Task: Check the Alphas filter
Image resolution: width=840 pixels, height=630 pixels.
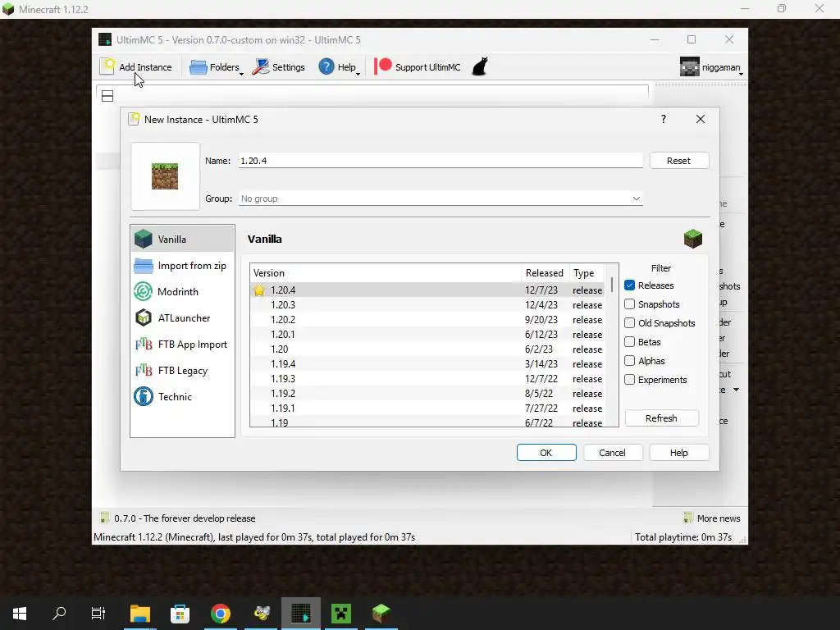Action: (x=629, y=361)
